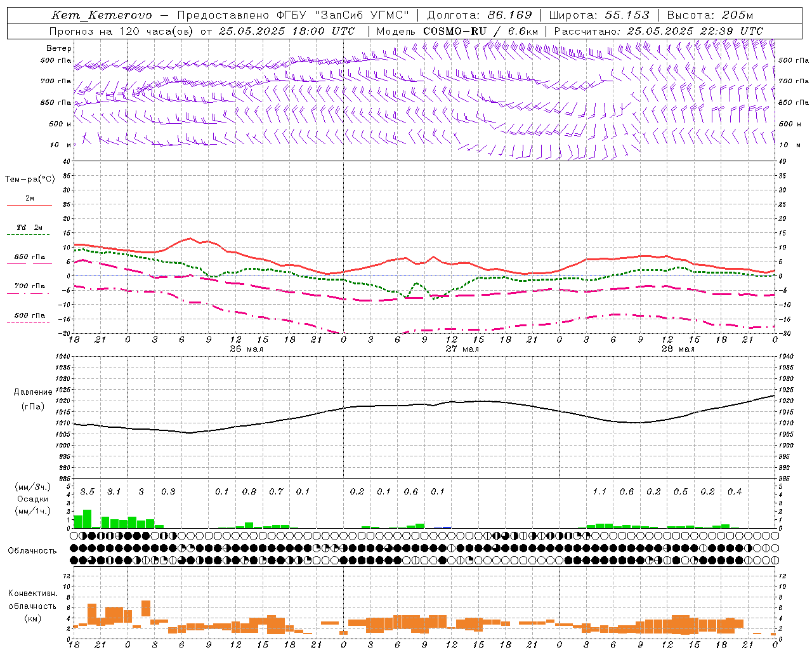Click the '0.4' precipitation amount value
812x650 pixels.
pyautogui.click(x=735, y=492)
